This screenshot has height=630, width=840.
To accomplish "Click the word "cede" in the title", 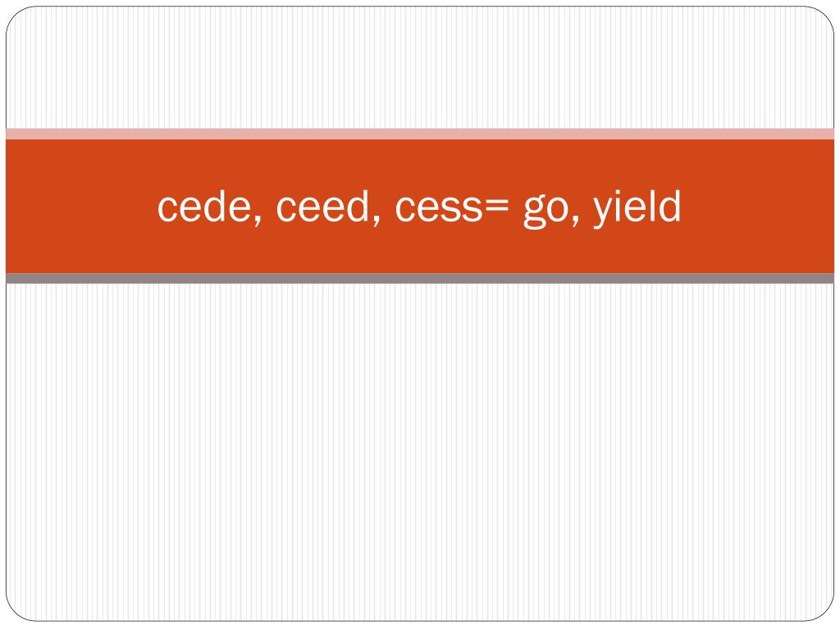I will point(204,206).
